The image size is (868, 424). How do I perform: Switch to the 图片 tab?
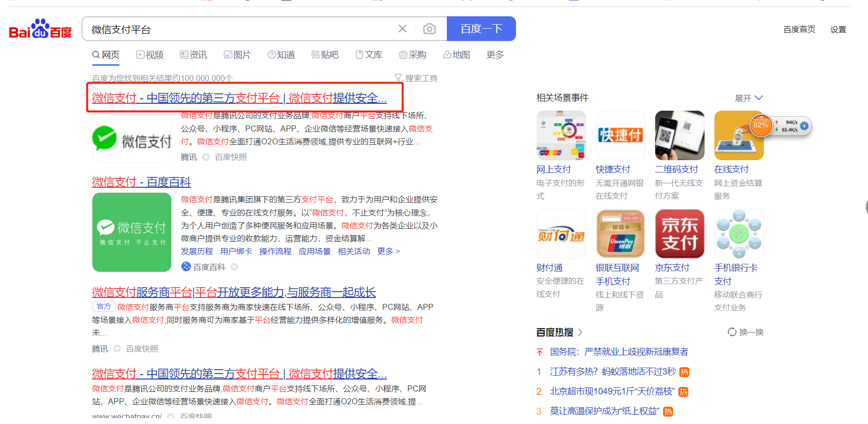tap(237, 55)
